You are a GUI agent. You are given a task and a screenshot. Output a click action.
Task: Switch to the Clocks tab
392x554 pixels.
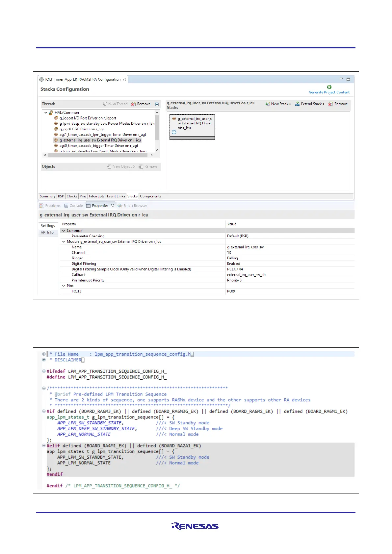pos(72,196)
